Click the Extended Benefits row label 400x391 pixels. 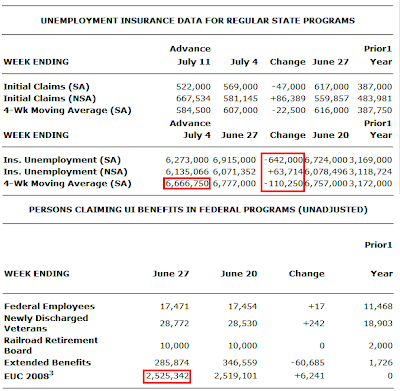tap(47, 362)
